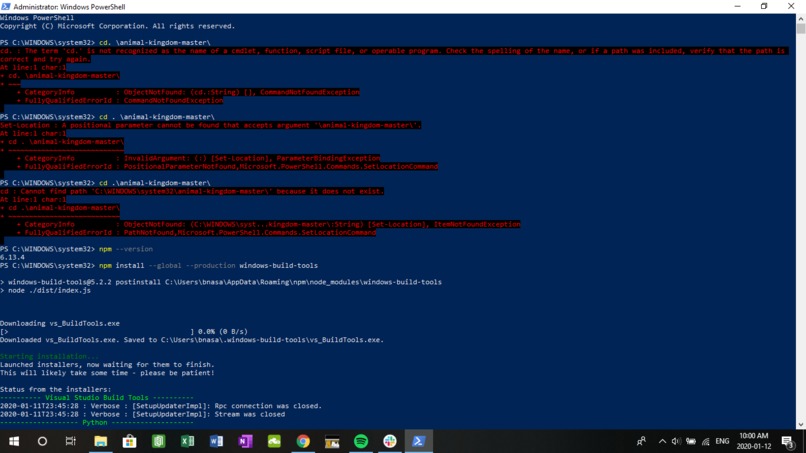The width and height of the screenshot is (806, 453).
Task: Click 'Starting installation...' green text
Action: pos(49,356)
